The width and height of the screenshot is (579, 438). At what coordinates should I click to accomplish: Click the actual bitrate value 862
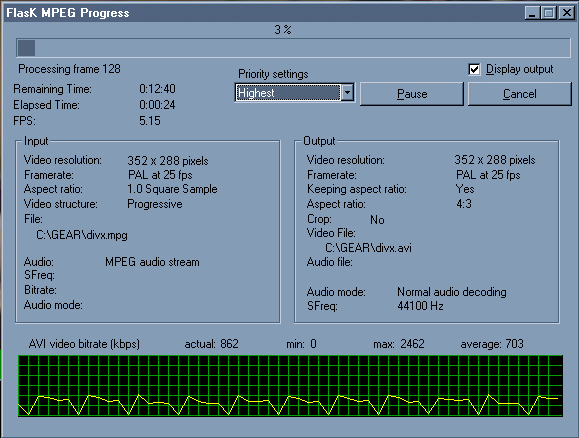click(x=229, y=344)
